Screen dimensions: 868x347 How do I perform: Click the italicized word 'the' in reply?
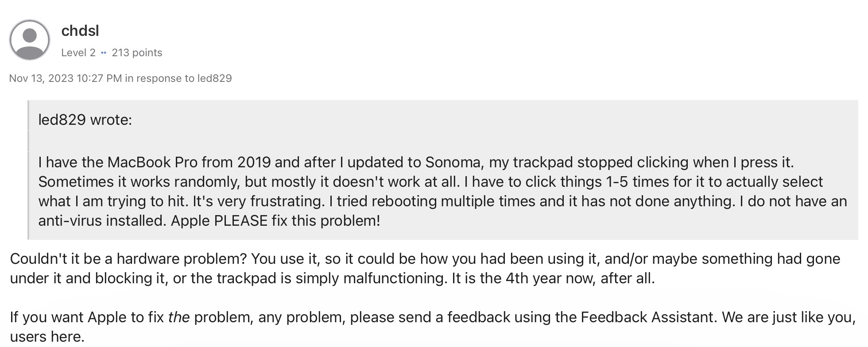click(x=179, y=317)
